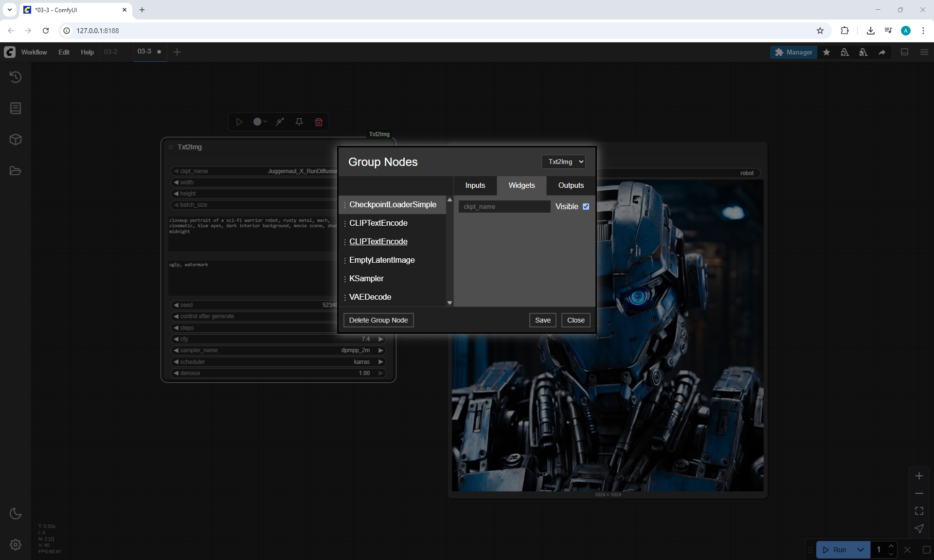This screenshot has height=560, width=934.
Task: Toggle dark theme moon icon
Action: (16, 513)
